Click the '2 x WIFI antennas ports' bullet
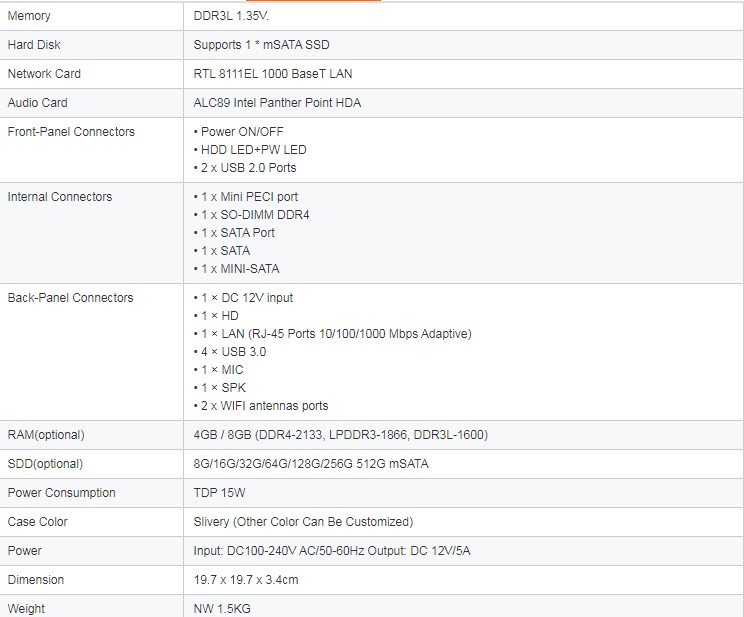This screenshot has width=744, height=617. coord(264,406)
